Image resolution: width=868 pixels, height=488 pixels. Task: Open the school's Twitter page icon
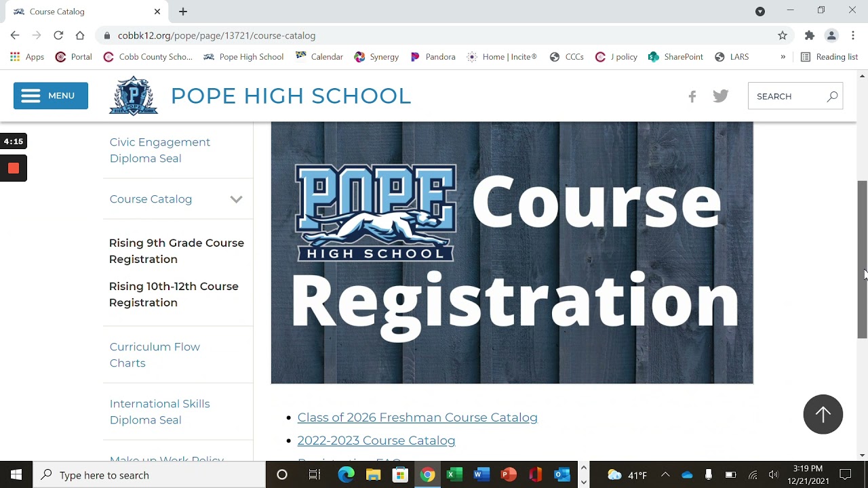[x=721, y=96]
